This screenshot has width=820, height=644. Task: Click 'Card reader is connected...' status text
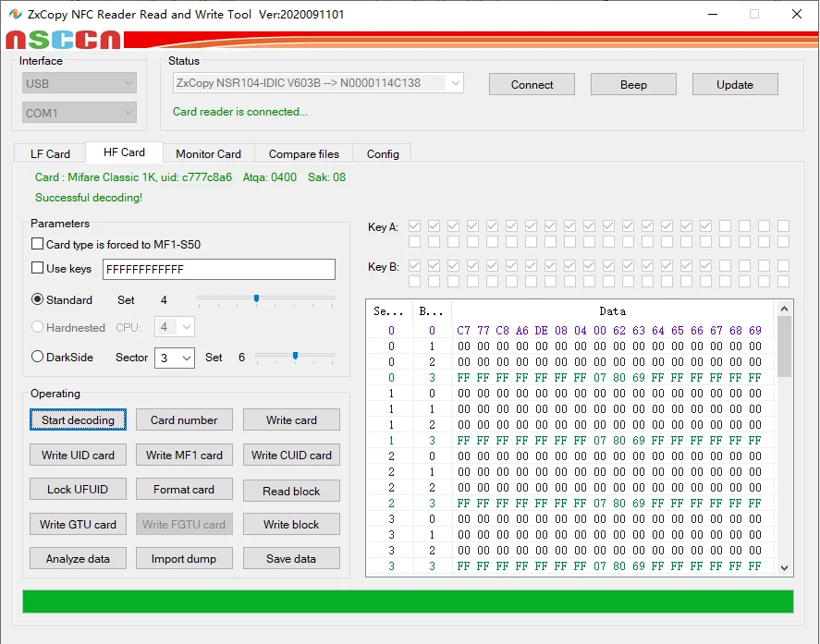[240, 112]
